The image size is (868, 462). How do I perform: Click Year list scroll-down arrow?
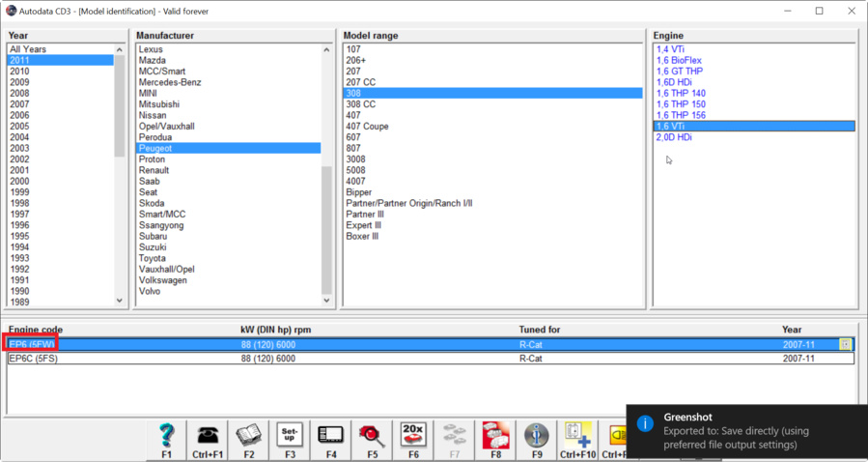pyautogui.click(x=120, y=301)
